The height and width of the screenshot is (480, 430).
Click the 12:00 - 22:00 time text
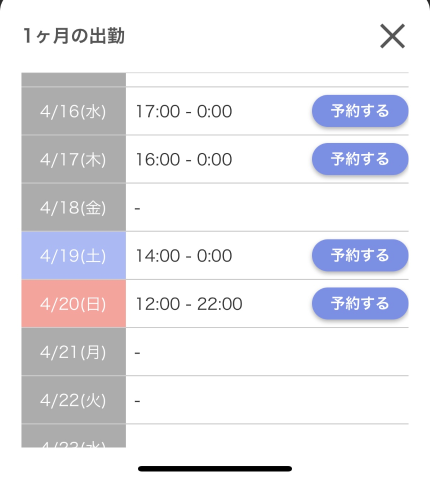tap(189, 304)
